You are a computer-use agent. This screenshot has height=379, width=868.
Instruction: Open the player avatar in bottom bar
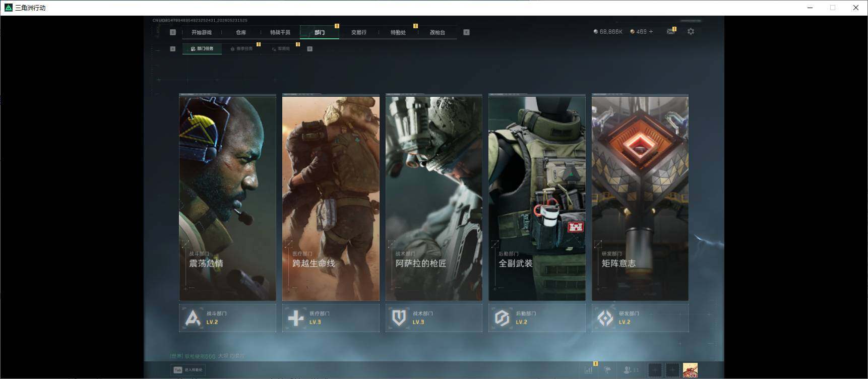(690, 370)
